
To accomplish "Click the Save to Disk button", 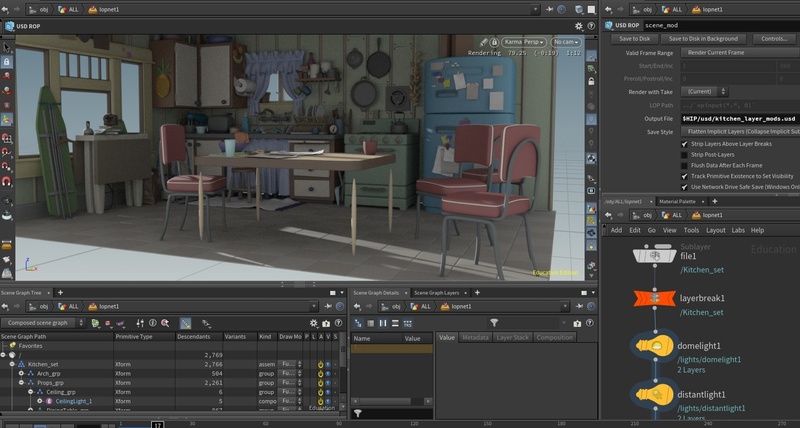I will pos(636,38).
